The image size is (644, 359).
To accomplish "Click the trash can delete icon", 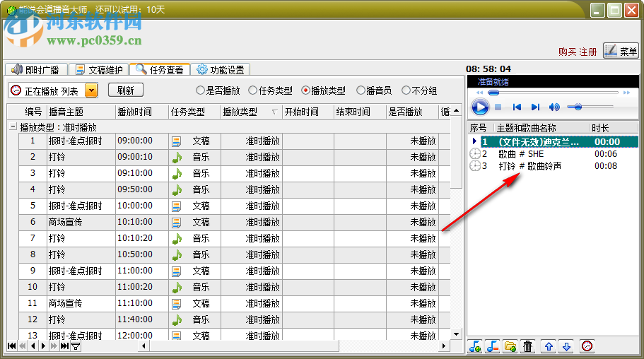I will (528, 347).
